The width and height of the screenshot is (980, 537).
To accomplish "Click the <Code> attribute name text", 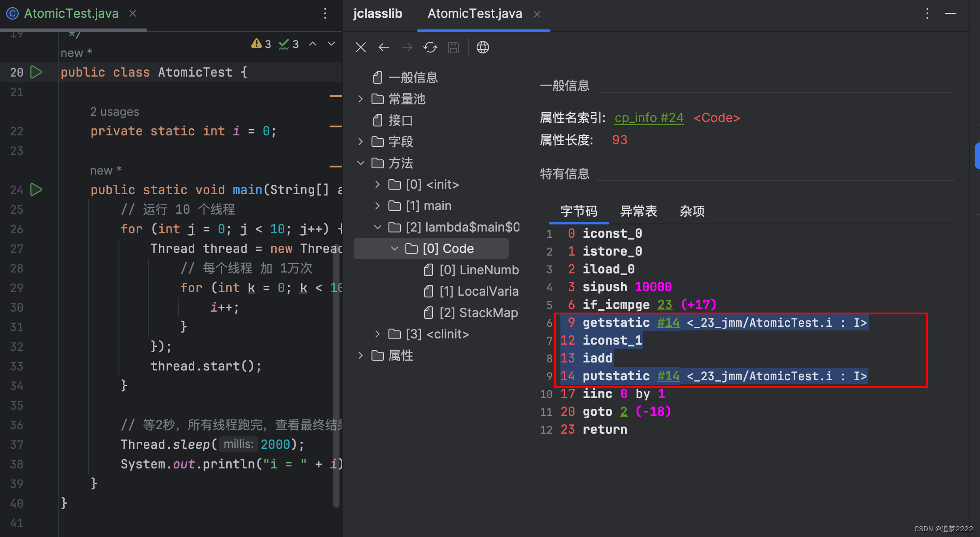I will (717, 118).
